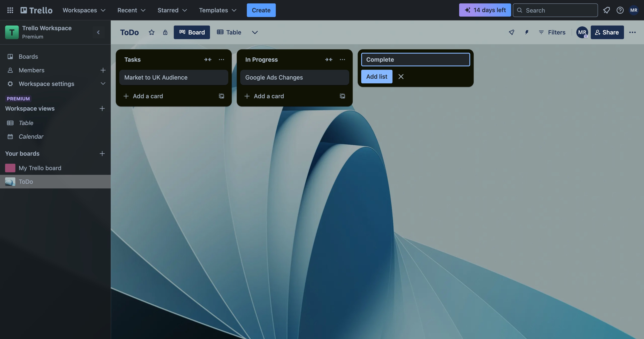Create In Progress card from template icon
The height and width of the screenshot is (339, 644).
[x=342, y=96]
